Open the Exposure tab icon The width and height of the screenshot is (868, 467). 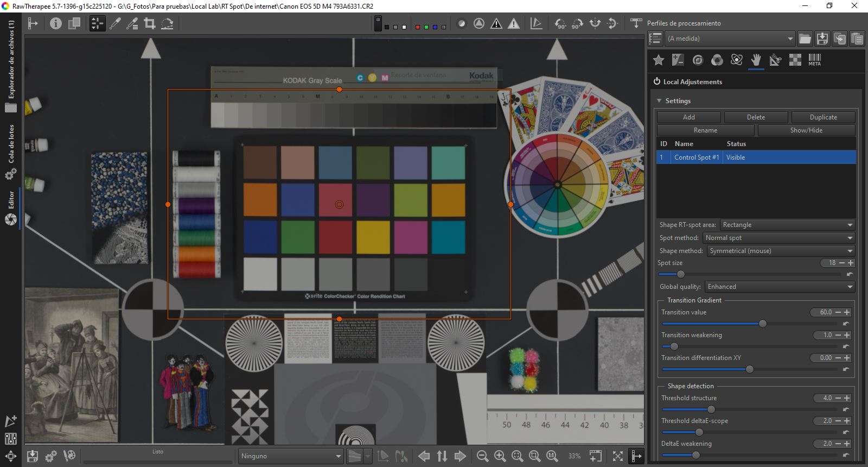click(x=678, y=60)
